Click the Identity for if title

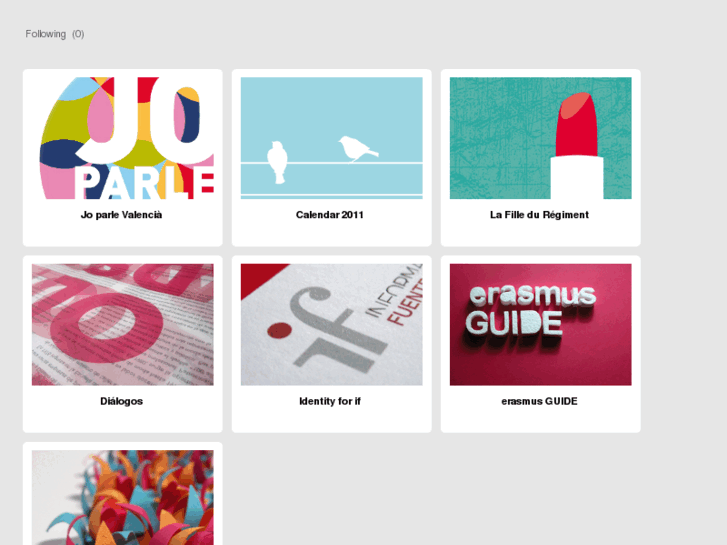click(330, 401)
